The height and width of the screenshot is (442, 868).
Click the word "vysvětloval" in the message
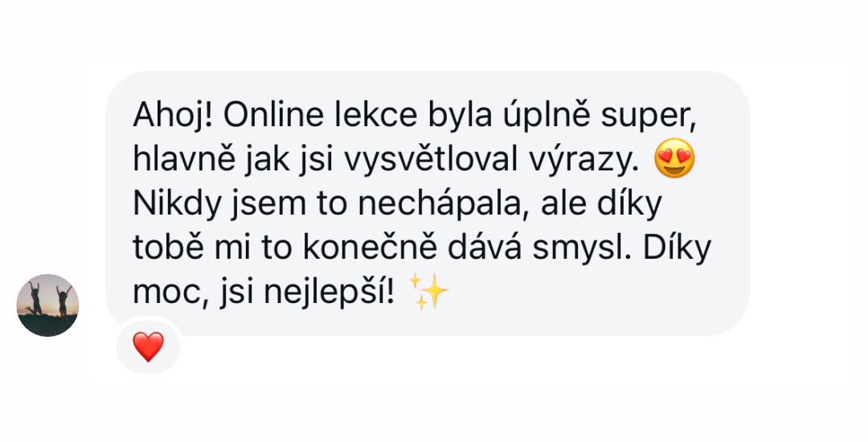coord(431,159)
